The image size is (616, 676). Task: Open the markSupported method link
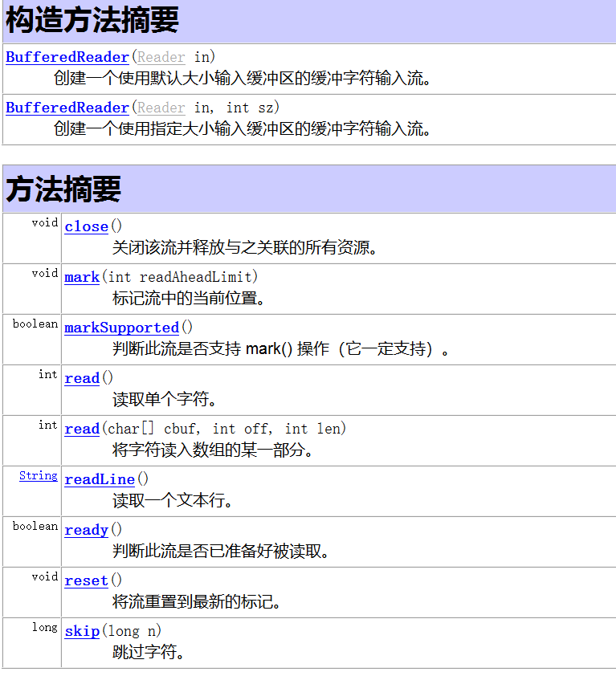pyautogui.click(x=121, y=328)
